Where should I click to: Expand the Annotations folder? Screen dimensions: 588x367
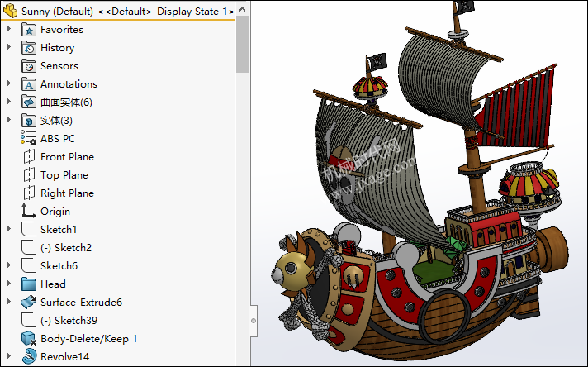tap(9, 83)
